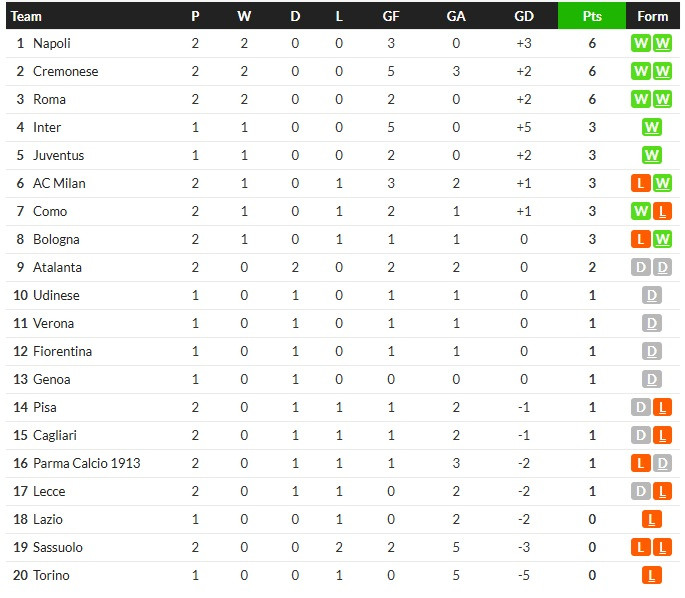Viewport: 685px width, 598px height.
Task: Click Torino's orange L form badge
Action: click(651, 575)
